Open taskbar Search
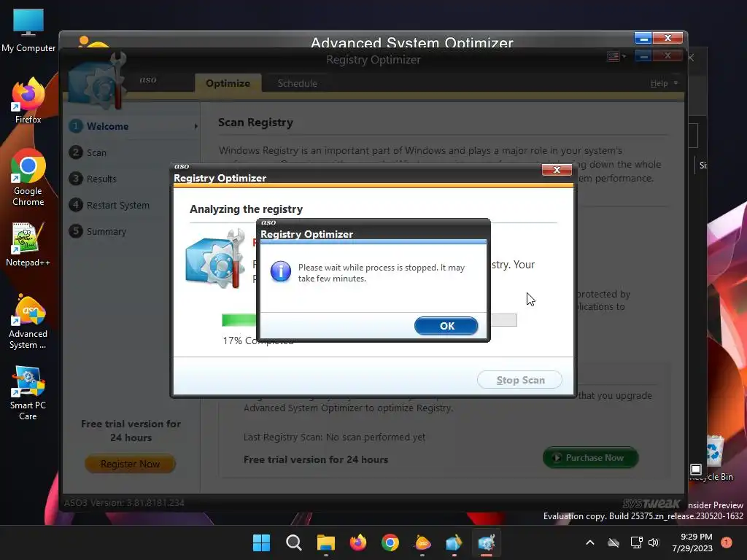The height and width of the screenshot is (560, 747). (x=293, y=542)
